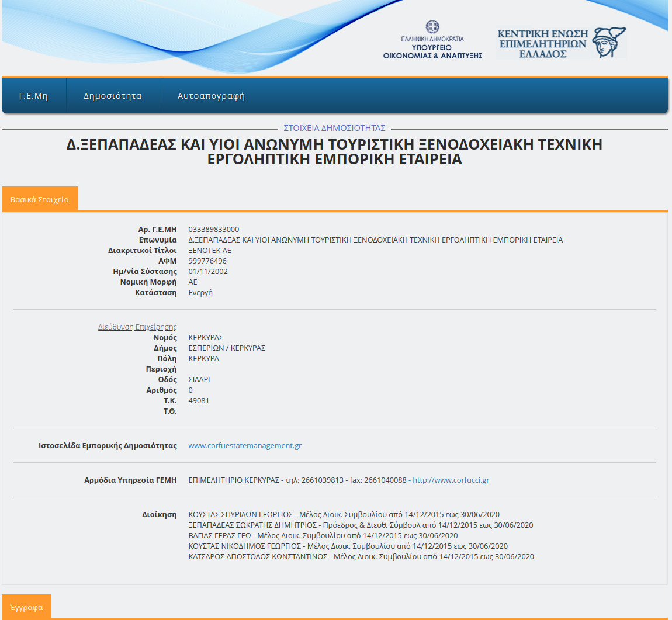This screenshot has height=620, width=672.
Task: Click the Τ.Θ. field label
Action: coord(170,411)
